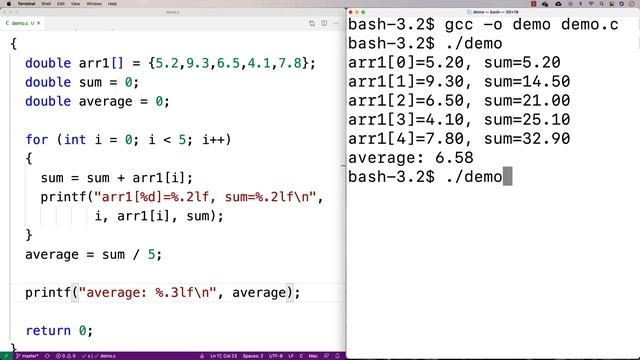
Task: Click the i, arr1[i], sum arguments line
Action: (x=159, y=216)
